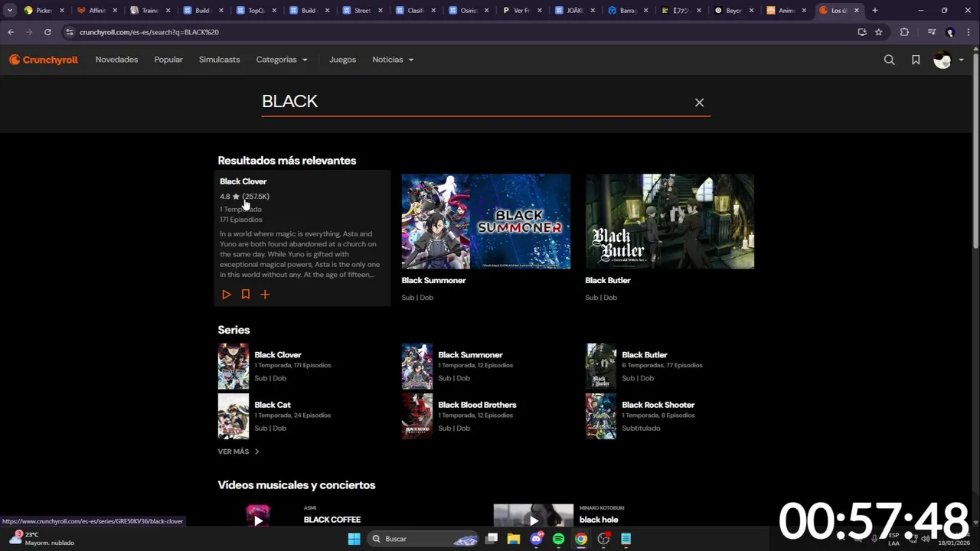Click the Black Cat poster thumbnail

234,416
